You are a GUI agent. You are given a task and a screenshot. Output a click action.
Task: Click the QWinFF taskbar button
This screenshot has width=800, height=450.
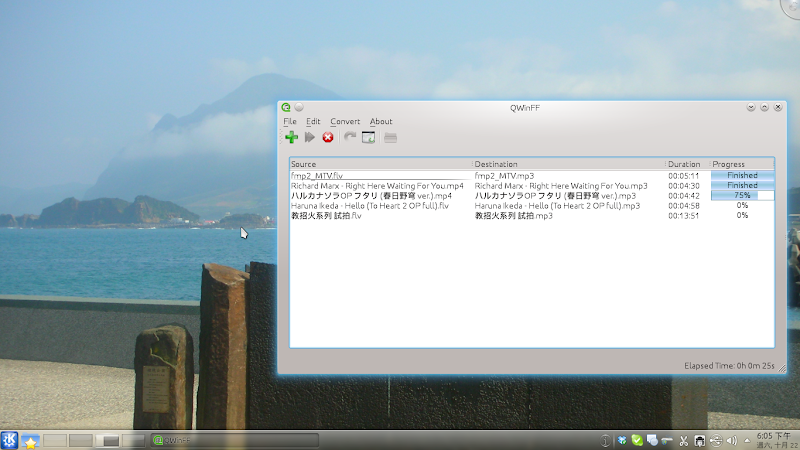[233, 440]
